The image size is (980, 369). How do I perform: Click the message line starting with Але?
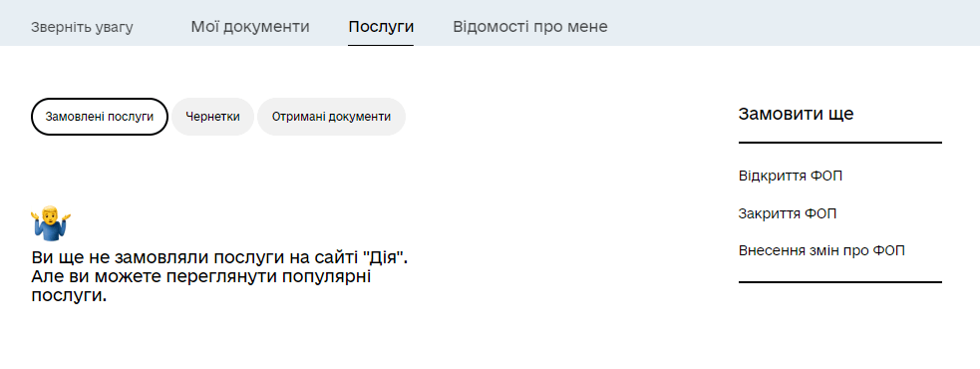(x=201, y=276)
